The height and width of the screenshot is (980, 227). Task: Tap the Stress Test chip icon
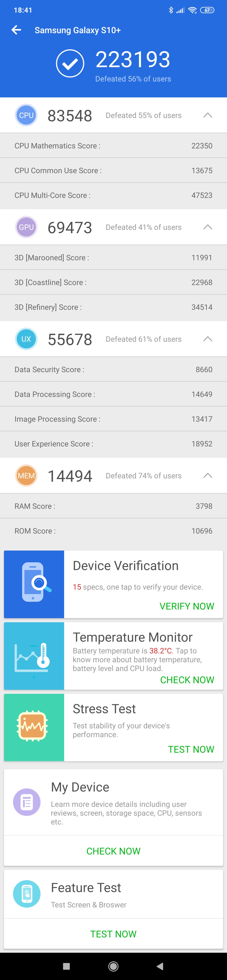(x=33, y=727)
